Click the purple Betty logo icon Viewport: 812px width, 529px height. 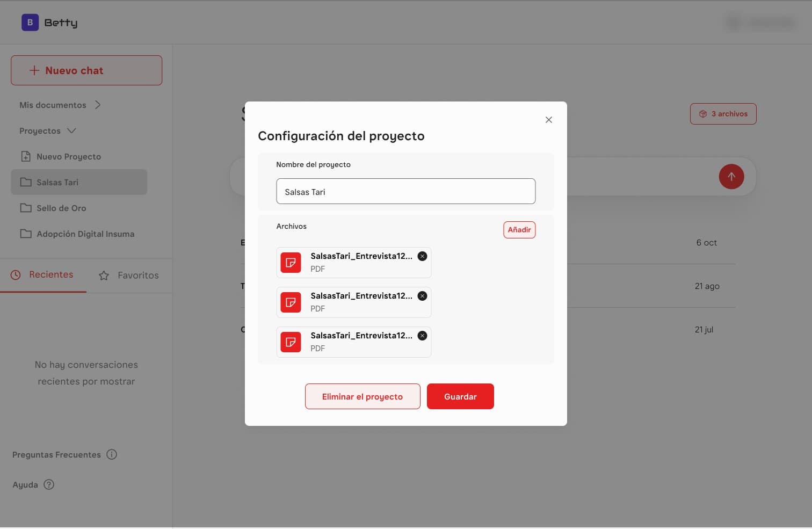[x=30, y=23]
